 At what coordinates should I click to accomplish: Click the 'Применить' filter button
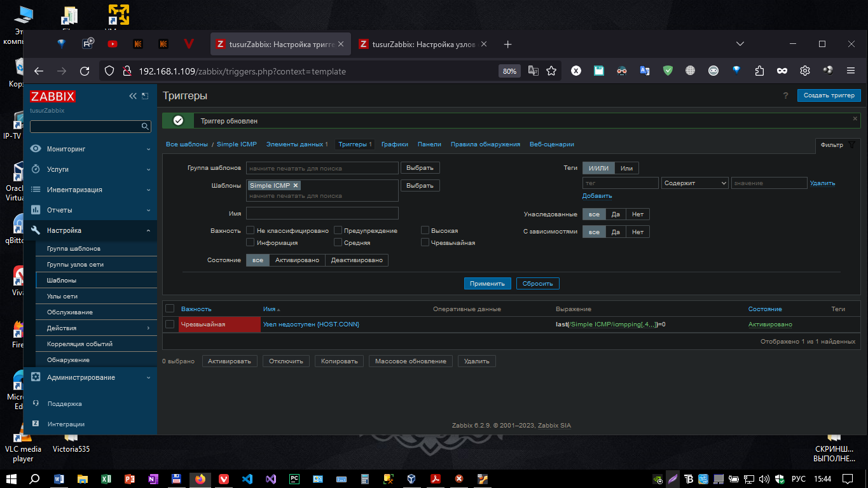point(488,283)
